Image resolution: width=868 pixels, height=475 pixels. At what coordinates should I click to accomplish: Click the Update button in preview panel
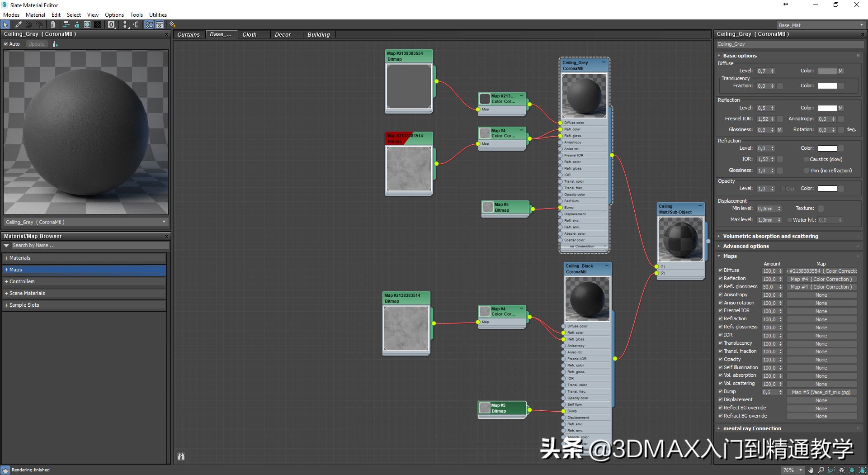[x=36, y=44]
